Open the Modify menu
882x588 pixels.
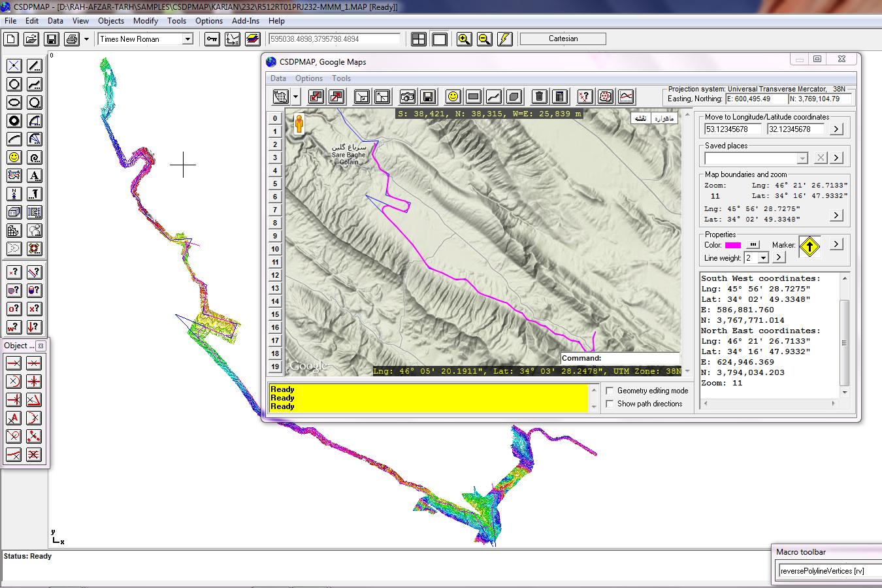[x=146, y=21]
